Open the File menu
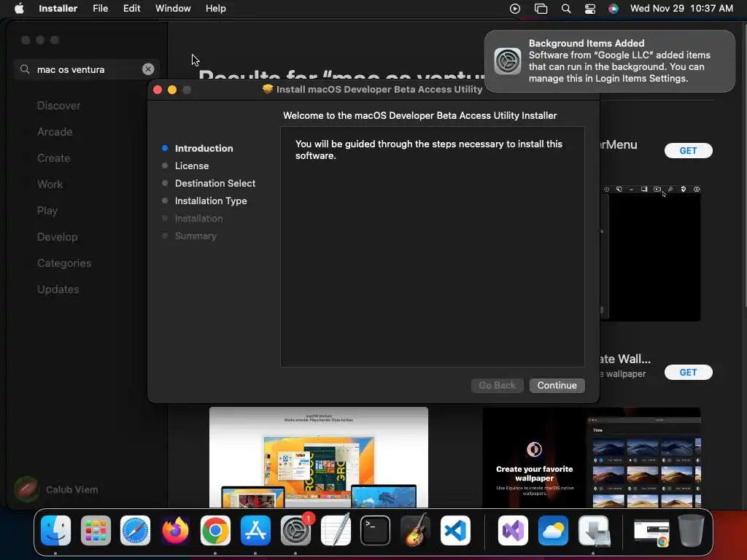Screen dimensions: 747x560 point(100,9)
